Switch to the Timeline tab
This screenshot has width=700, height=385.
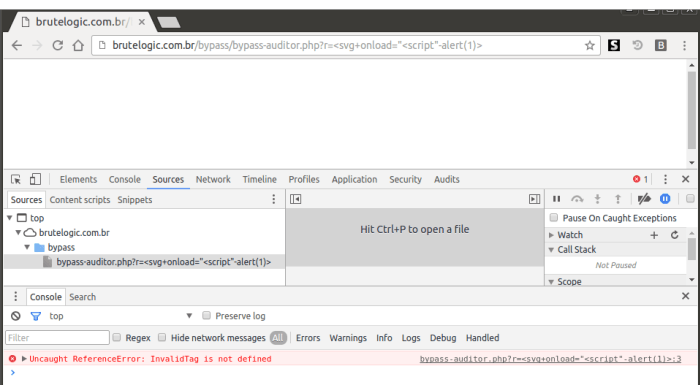point(259,180)
